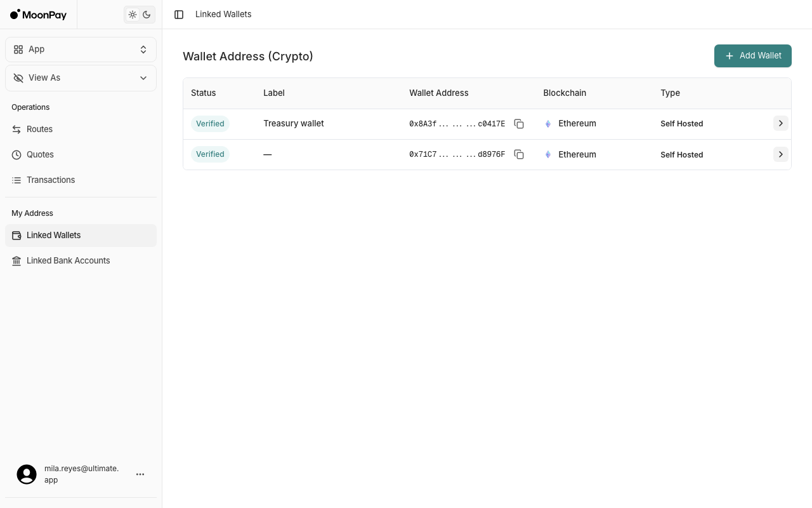Click the Wallet Address (Crypto) heading
The image size is (812, 508).
pos(248,57)
